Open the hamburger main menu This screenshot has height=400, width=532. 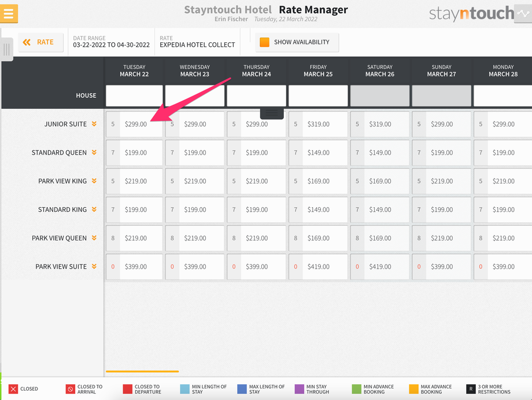(9, 13)
